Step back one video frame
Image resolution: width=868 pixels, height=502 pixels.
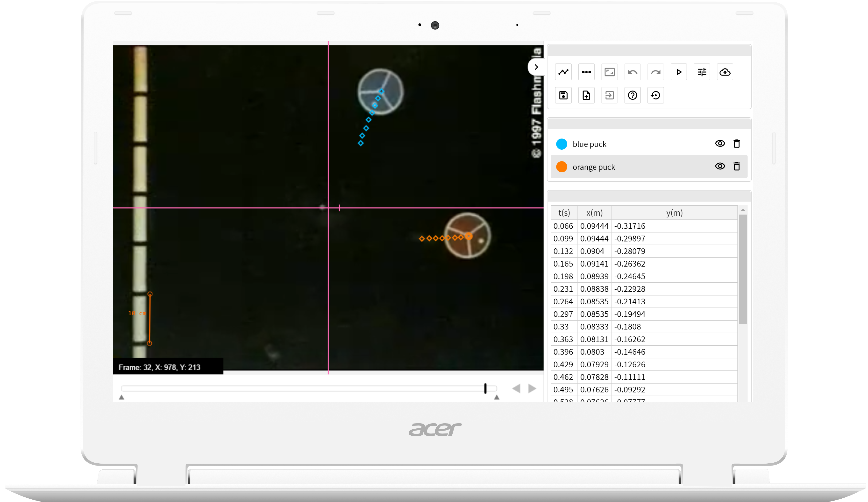pos(516,388)
